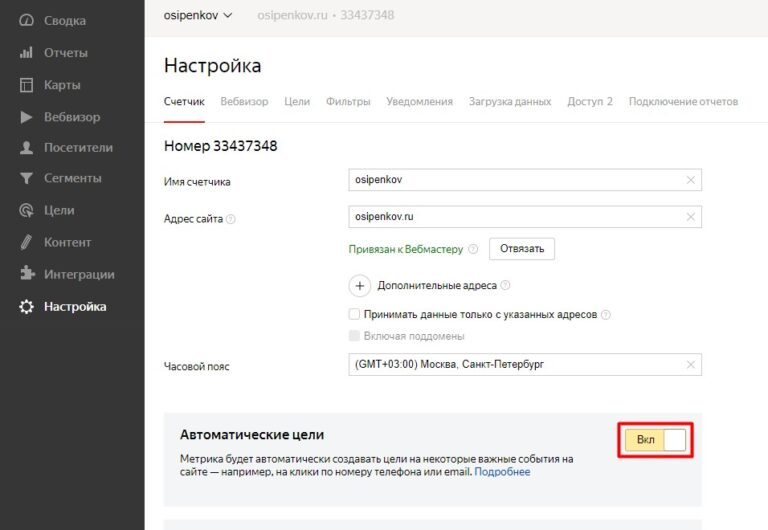The image size is (768, 530).
Task: Open the osipenkov counter dropdown
Action: click(x=198, y=15)
